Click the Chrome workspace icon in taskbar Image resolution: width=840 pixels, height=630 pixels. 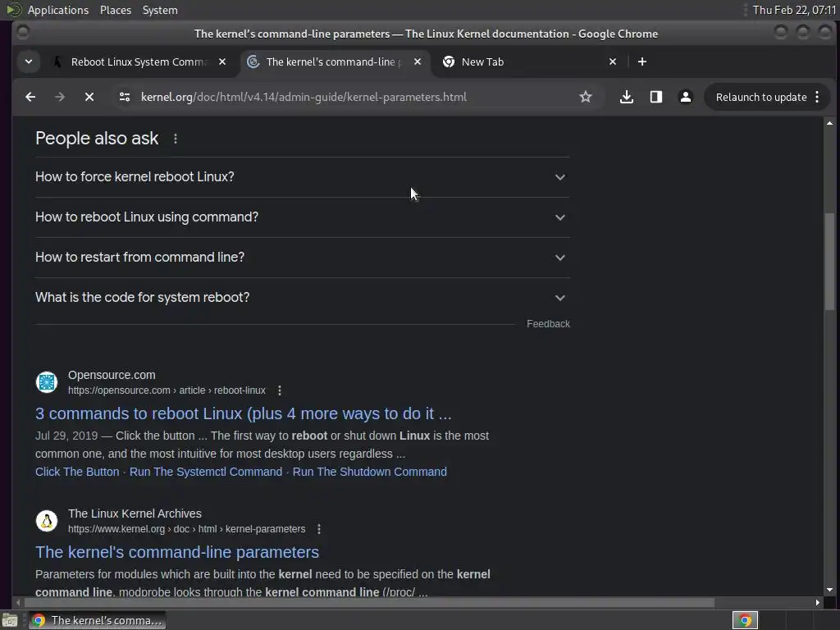coord(745,620)
